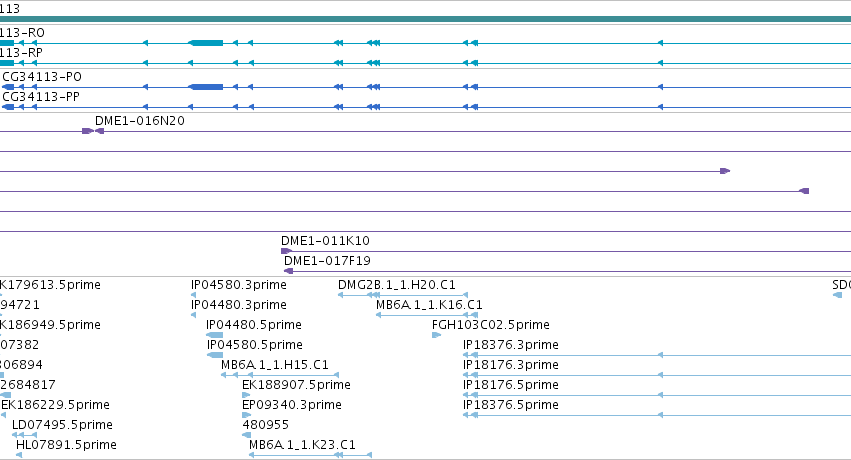Click the LD07495.5prime label
851x460 pixels.
[x=62, y=425]
